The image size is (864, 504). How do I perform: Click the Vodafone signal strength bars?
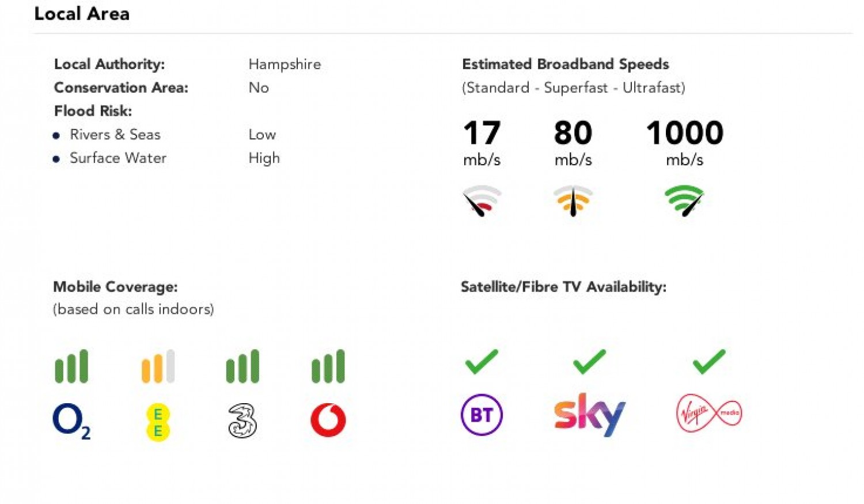point(328,366)
